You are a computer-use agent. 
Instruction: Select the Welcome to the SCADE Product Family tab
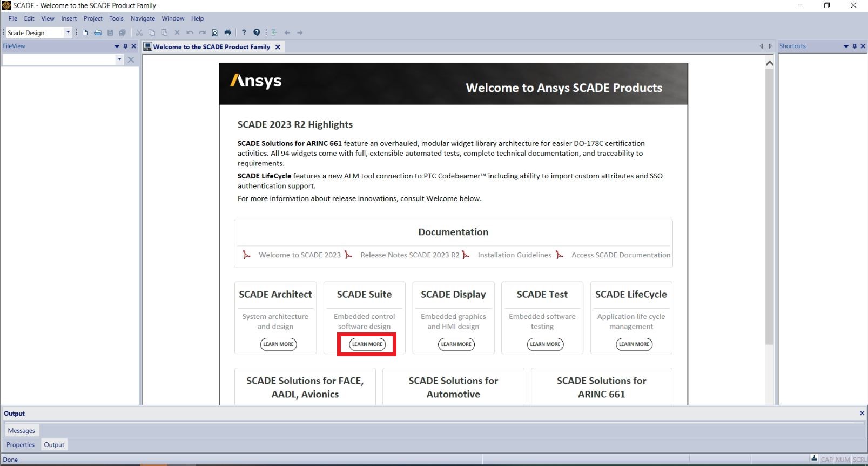(x=211, y=47)
